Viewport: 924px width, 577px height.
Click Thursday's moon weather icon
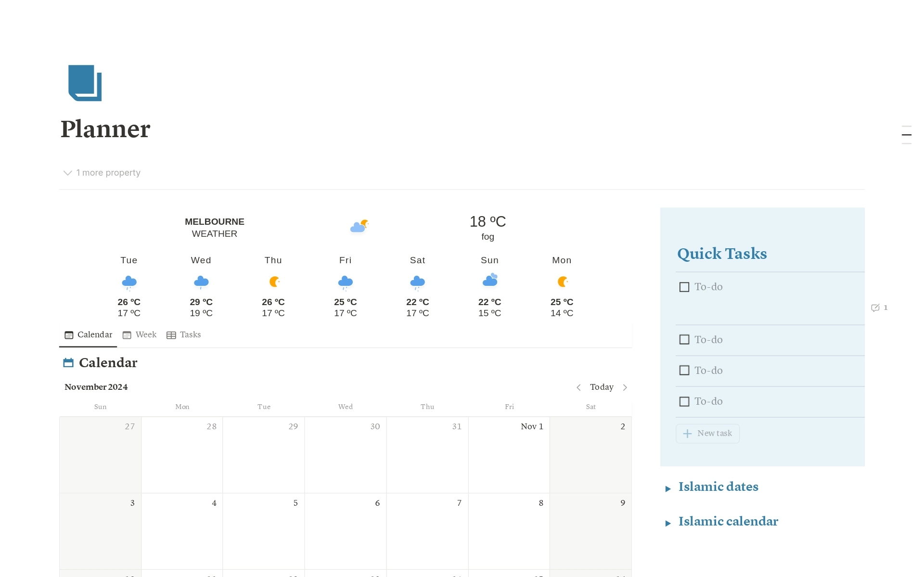click(x=274, y=282)
